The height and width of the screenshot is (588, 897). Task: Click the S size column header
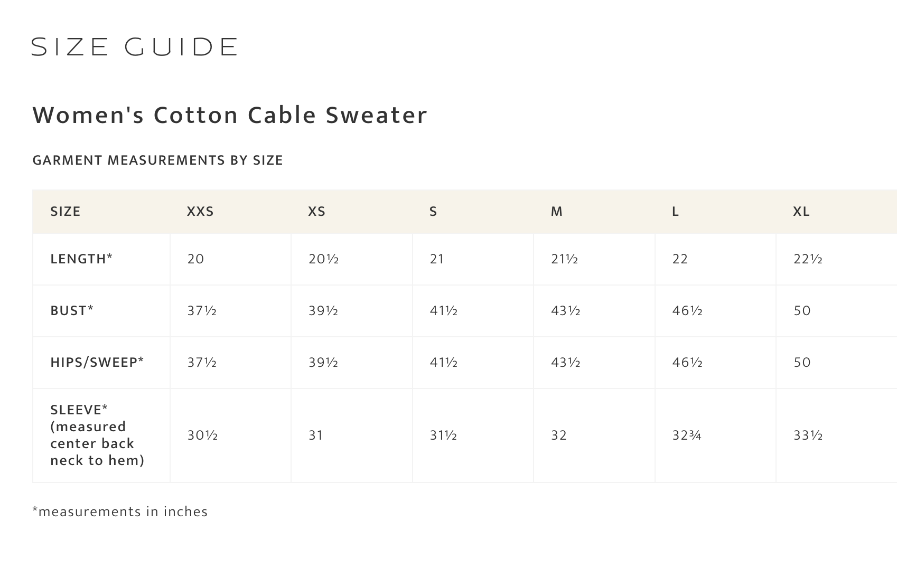pos(433,212)
